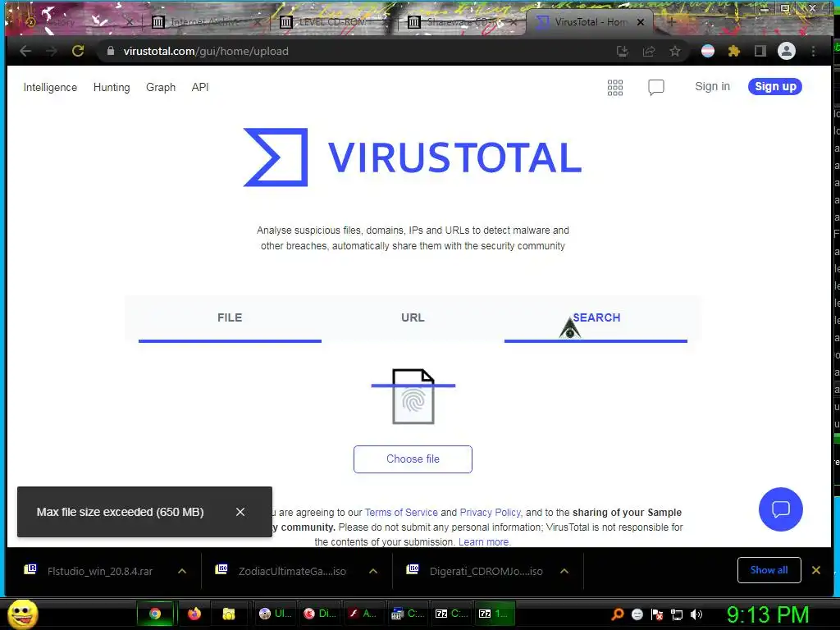Expand ZodiacUltimateGa iso download options
Screen dimensions: 840x630
point(373,571)
